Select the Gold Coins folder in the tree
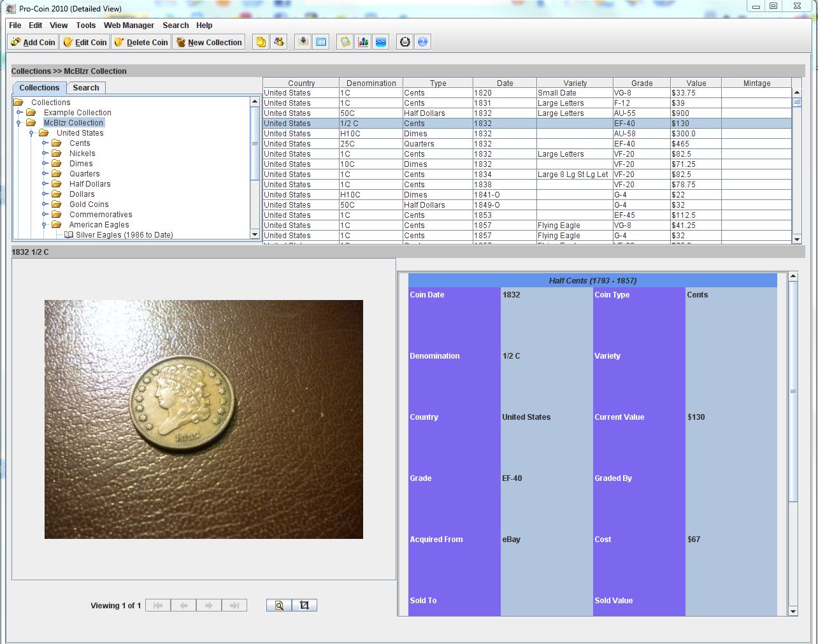 pyautogui.click(x=89, y=204)
